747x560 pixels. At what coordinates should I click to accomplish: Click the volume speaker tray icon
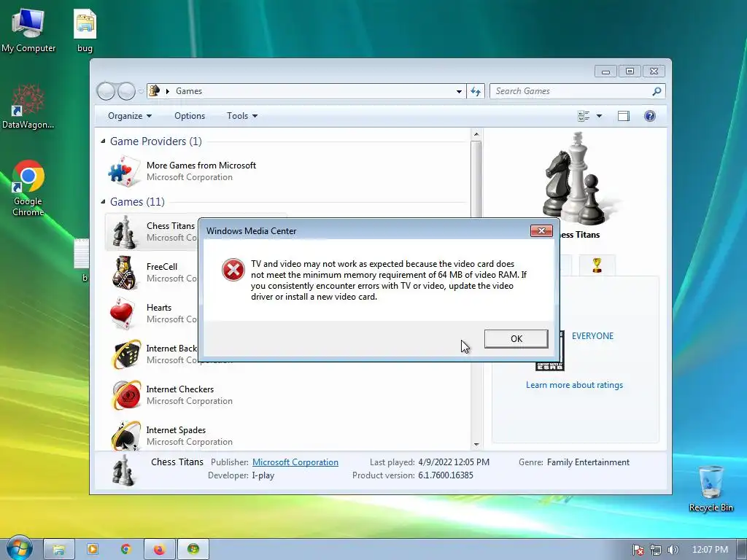[673, 550]
